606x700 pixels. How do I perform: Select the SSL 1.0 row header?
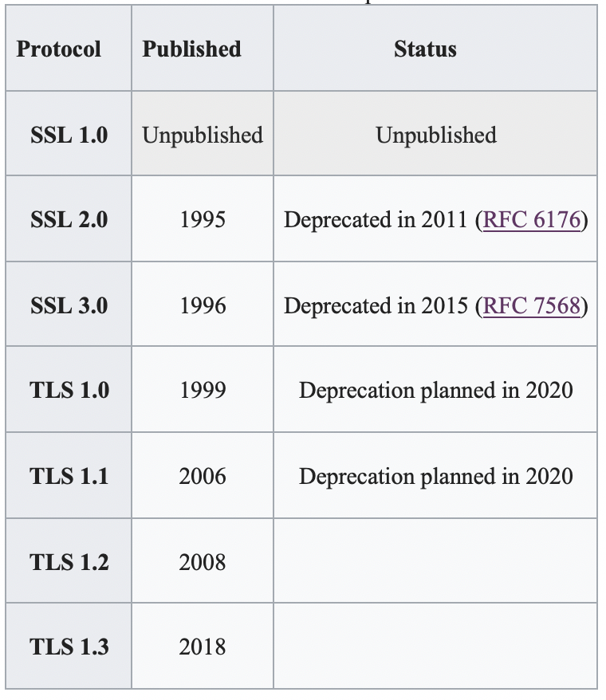(x=69, y=135)
